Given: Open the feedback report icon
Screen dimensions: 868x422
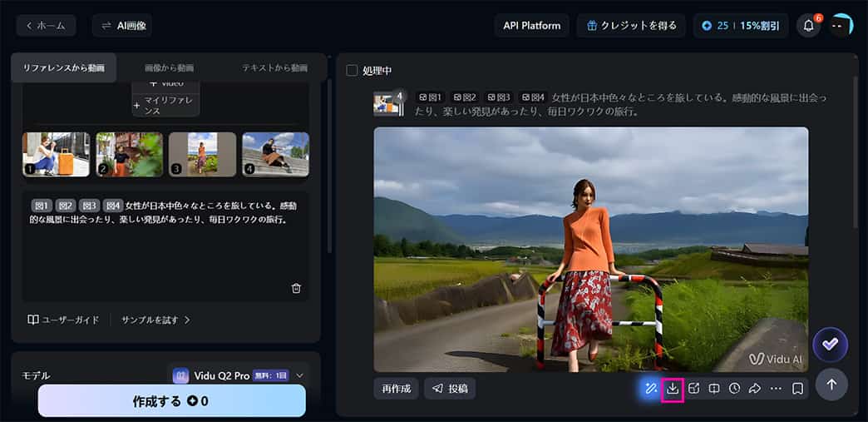Looking at the screenshot, I should tap(714, 389).
